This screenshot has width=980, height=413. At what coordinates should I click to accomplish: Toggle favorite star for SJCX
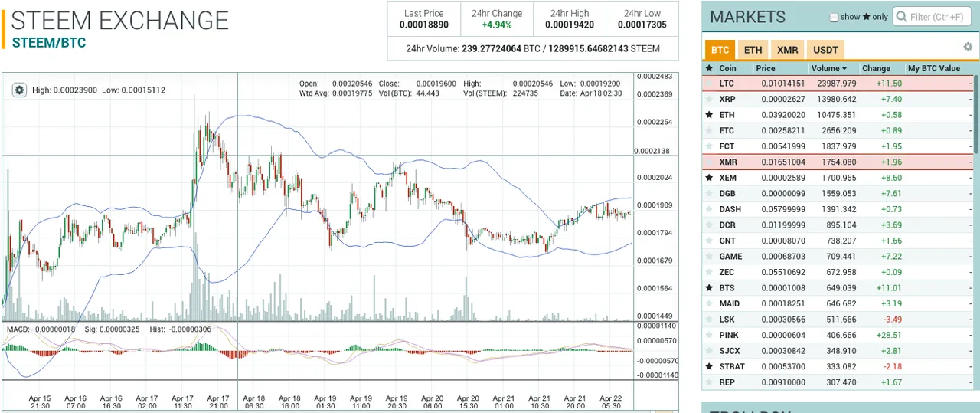tap(709, 351)
